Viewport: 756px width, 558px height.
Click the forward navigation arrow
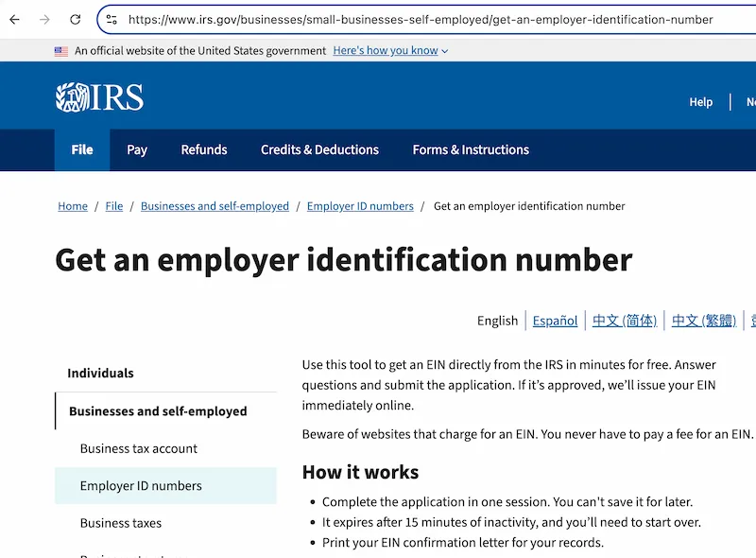(x=45, y=19)
